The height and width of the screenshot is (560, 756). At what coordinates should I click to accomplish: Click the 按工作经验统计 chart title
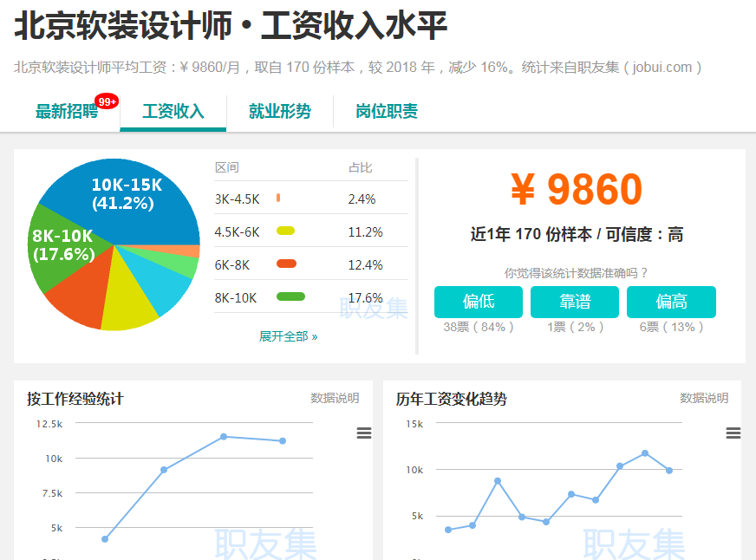75,399
